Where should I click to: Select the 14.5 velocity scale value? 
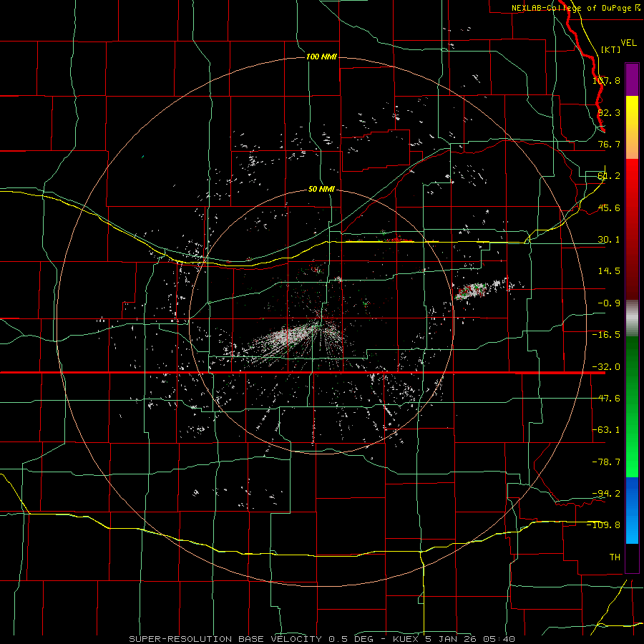pyautogui.click(x=609, y=271)
